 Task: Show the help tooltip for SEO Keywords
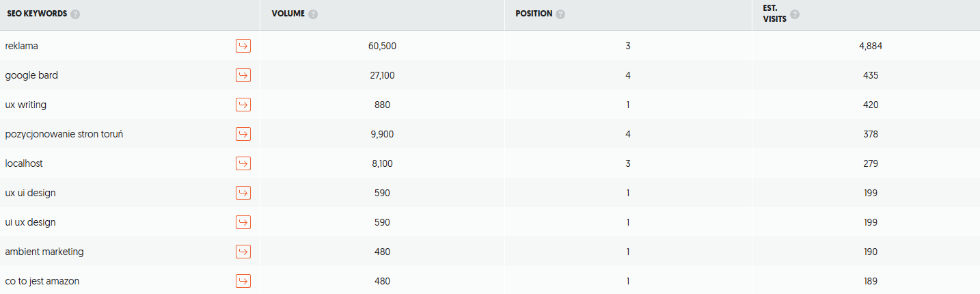[x=75, y=14]
